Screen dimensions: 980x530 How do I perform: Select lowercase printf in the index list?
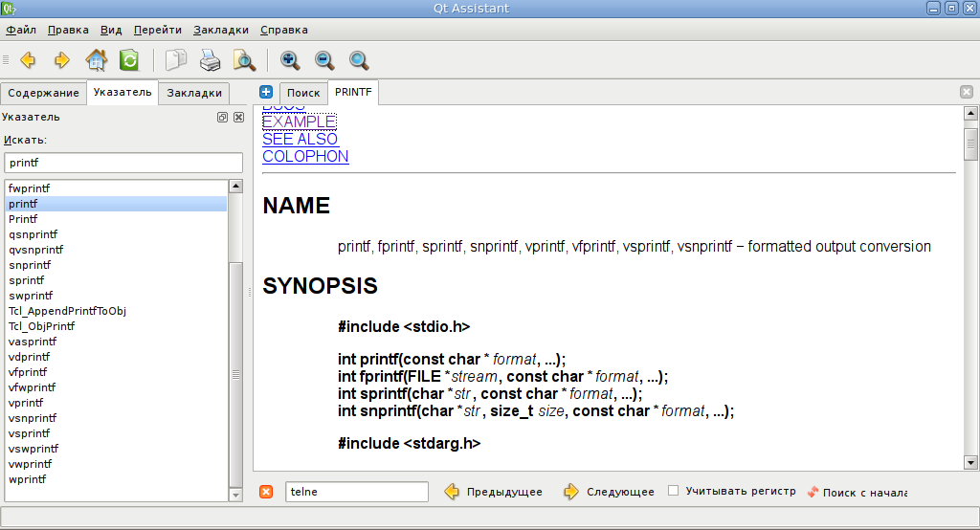[x=116, y=204]
